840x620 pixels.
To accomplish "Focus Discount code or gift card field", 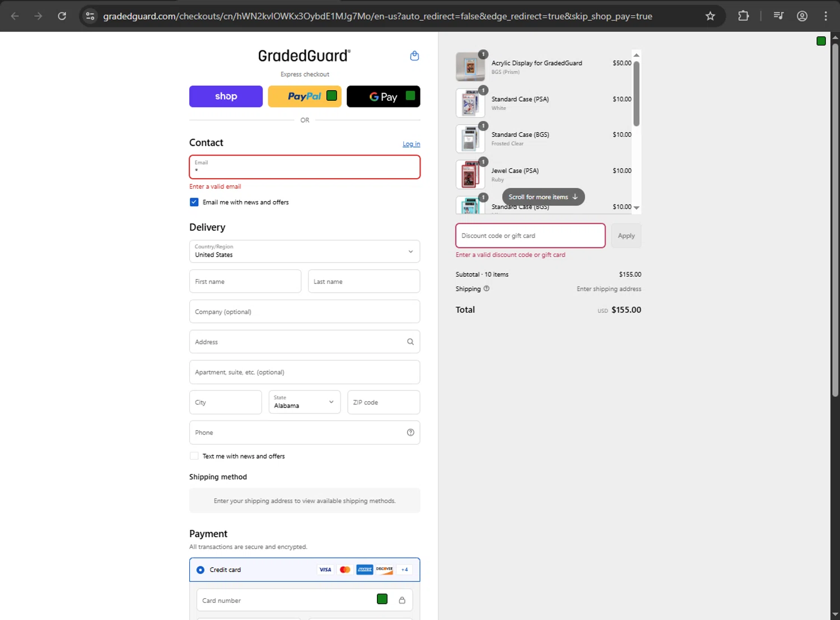I will [530, 236].
